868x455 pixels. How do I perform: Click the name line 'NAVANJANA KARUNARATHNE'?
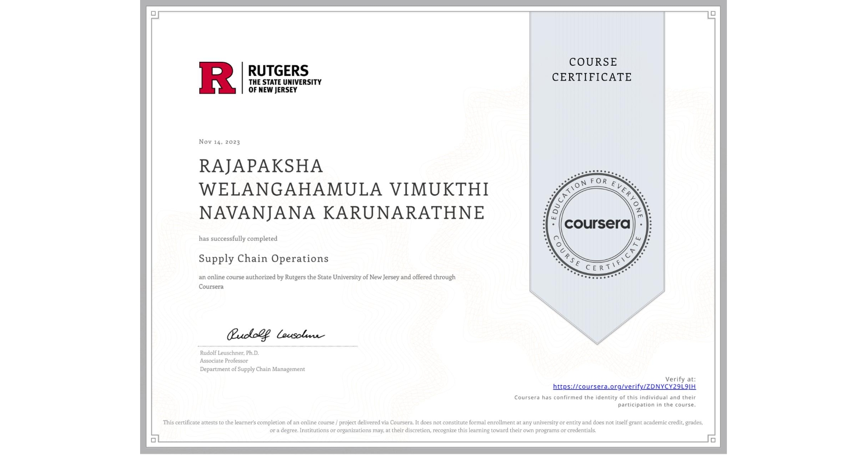pos(342,213)
